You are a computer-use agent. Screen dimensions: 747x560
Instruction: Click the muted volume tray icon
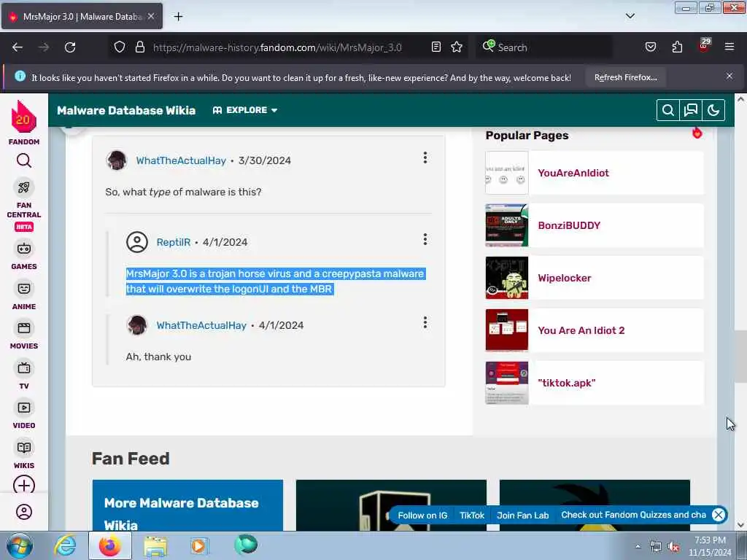pyautogui.click(x=673, y=547)
